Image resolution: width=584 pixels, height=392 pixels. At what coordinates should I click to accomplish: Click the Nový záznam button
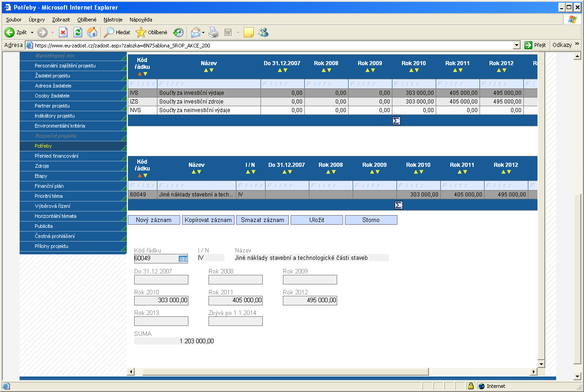click(154, 220)
